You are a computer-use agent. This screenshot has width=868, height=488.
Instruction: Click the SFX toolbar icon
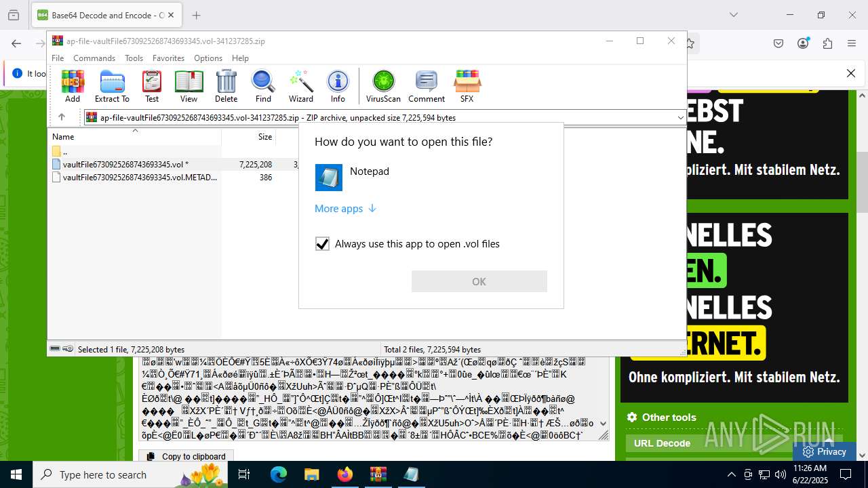467,86
